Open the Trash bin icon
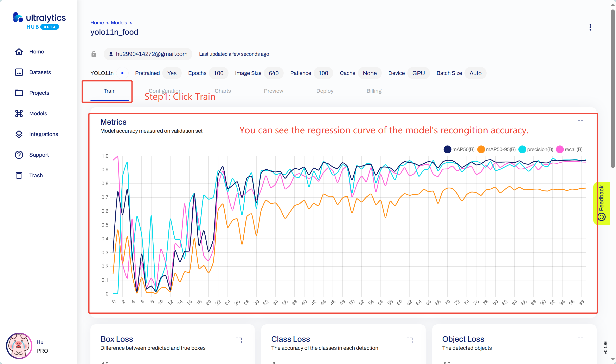The height and width of the screenshot is (364, 616). click(19, 175)
